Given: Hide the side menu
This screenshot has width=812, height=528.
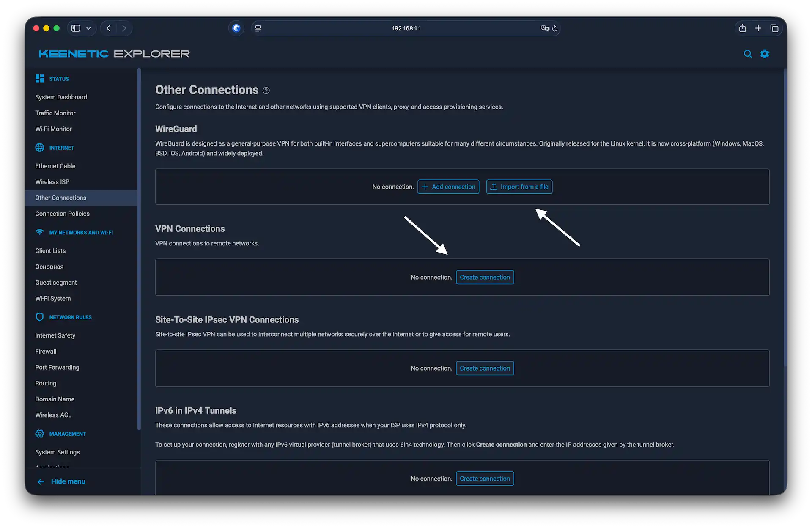Looking at the screenshot, I should (62, 481).
